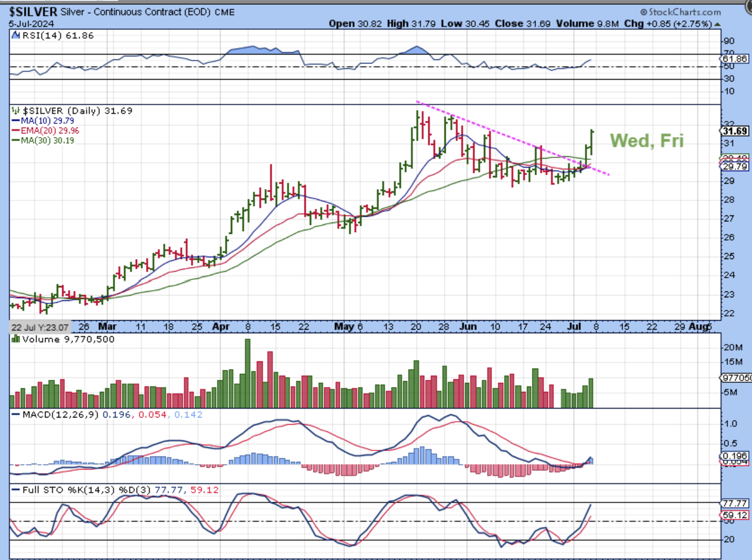This screenshot has width=752, height=560.
Task: Click the green line marker before MA(30)
Action: [x=15, y=140]
